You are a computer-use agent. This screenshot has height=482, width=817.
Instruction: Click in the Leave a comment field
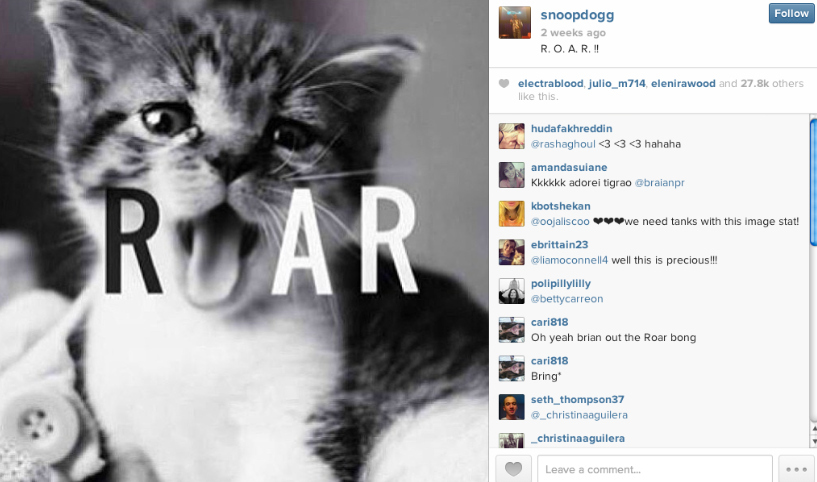(655, 469)
